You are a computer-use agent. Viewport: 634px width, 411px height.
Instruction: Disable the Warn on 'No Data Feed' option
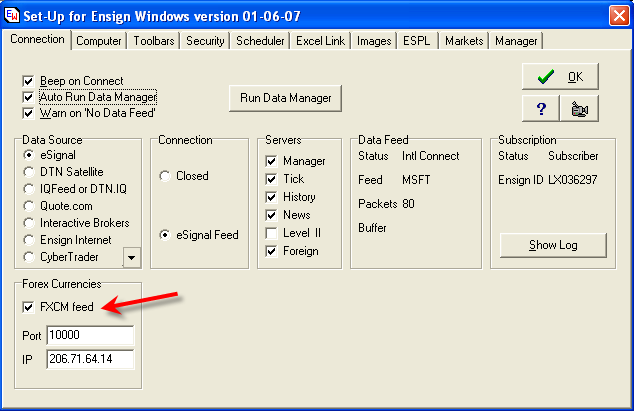(x=30, y=113)
